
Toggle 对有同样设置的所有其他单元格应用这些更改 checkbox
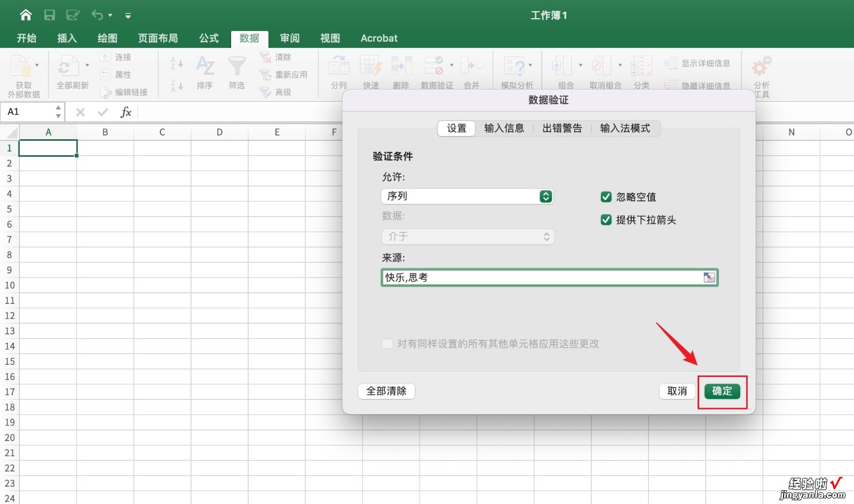tap(387, 343)
